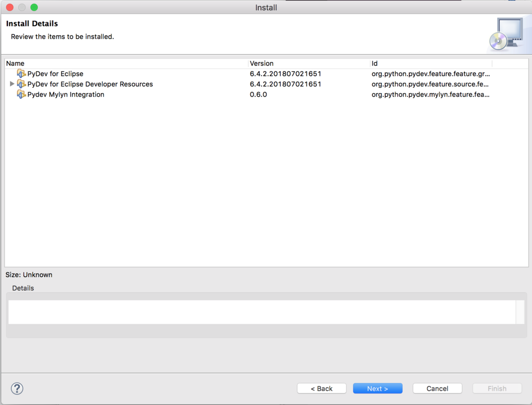Select 'PyDev for Eclipse Developer Resources' row
This screenshot has height=405, width=532.
(267, 84)
